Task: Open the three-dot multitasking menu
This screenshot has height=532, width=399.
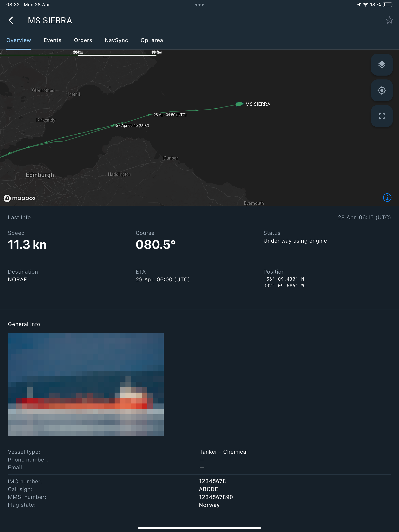Action: click(x=199, y=4)
